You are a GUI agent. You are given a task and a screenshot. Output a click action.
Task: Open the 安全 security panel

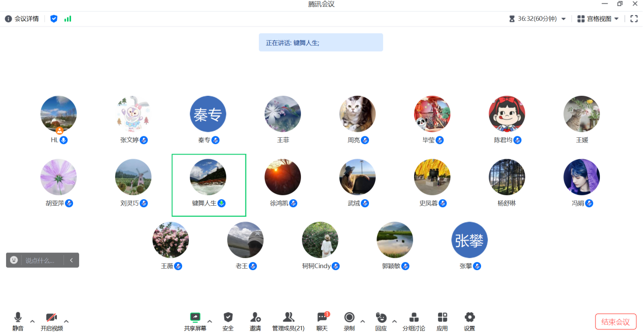click(228, 317)
